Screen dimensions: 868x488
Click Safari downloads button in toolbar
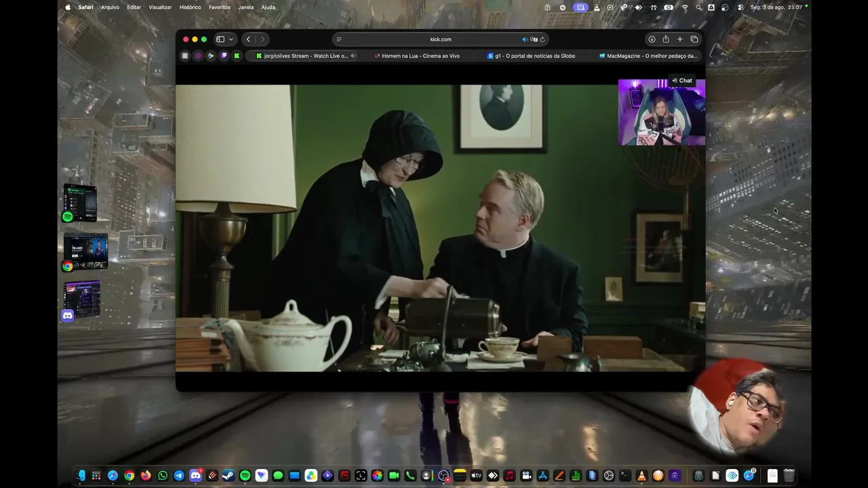pyautogui.click(x=652, y=39)
